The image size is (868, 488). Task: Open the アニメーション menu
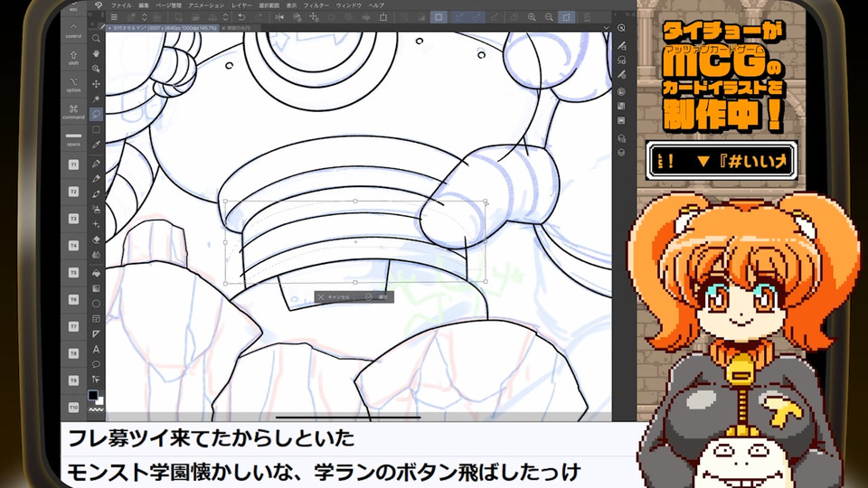click(206, 5)
